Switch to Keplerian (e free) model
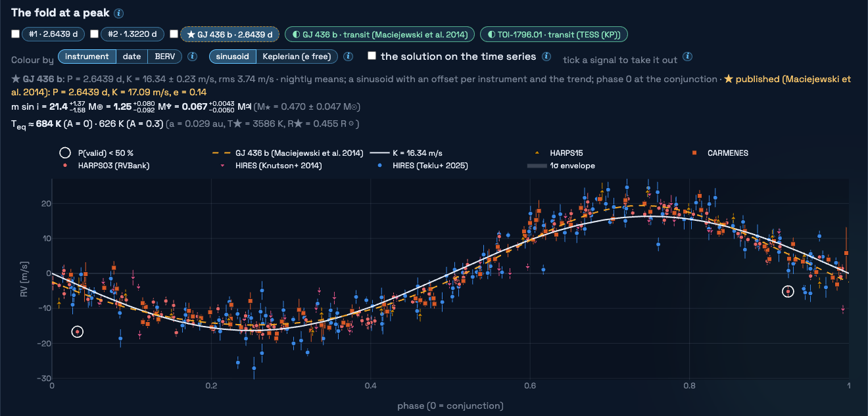868x416 pixels. pos(297,57)
